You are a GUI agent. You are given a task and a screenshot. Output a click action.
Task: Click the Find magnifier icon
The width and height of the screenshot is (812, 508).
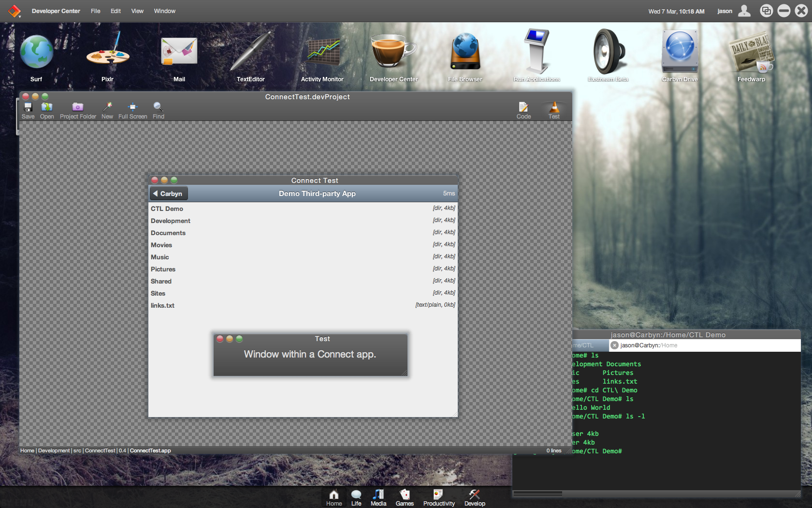(x=159, y=111)
